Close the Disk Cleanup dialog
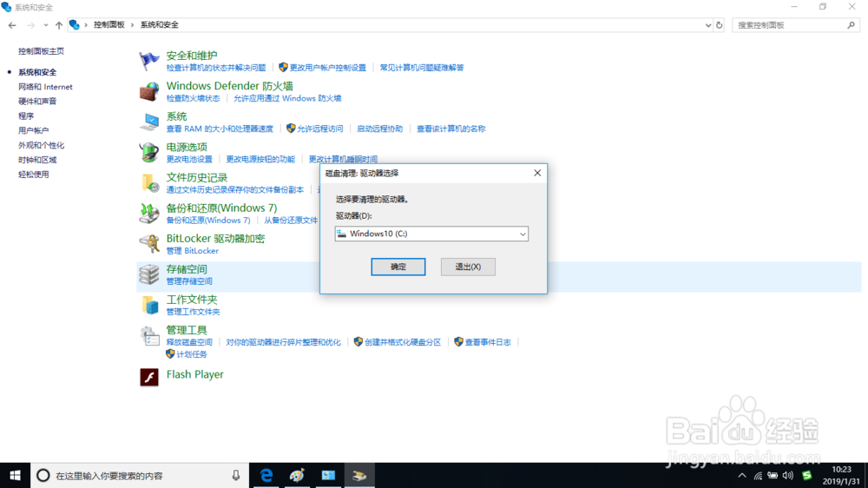This screenshot has height=488, width=868. 537,173
